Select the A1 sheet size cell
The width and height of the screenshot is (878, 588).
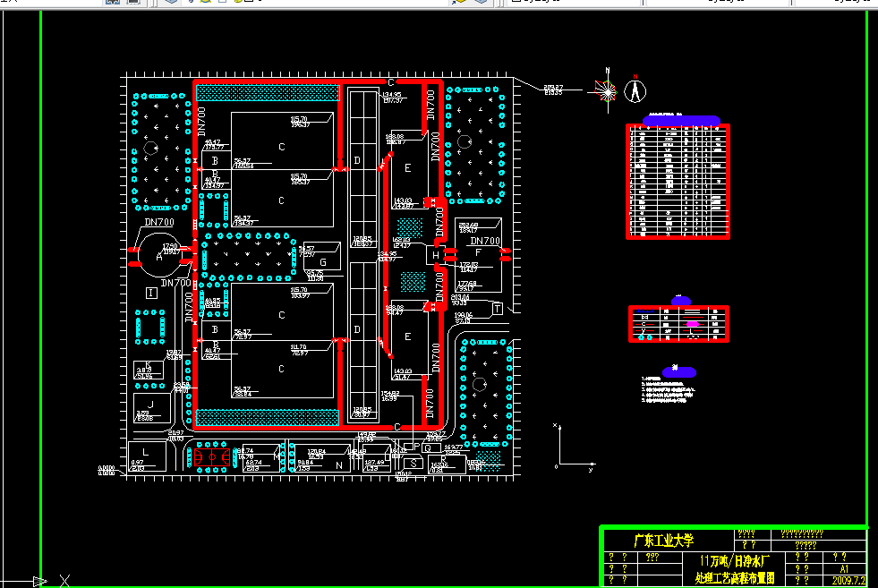click(x=844, y=569)
